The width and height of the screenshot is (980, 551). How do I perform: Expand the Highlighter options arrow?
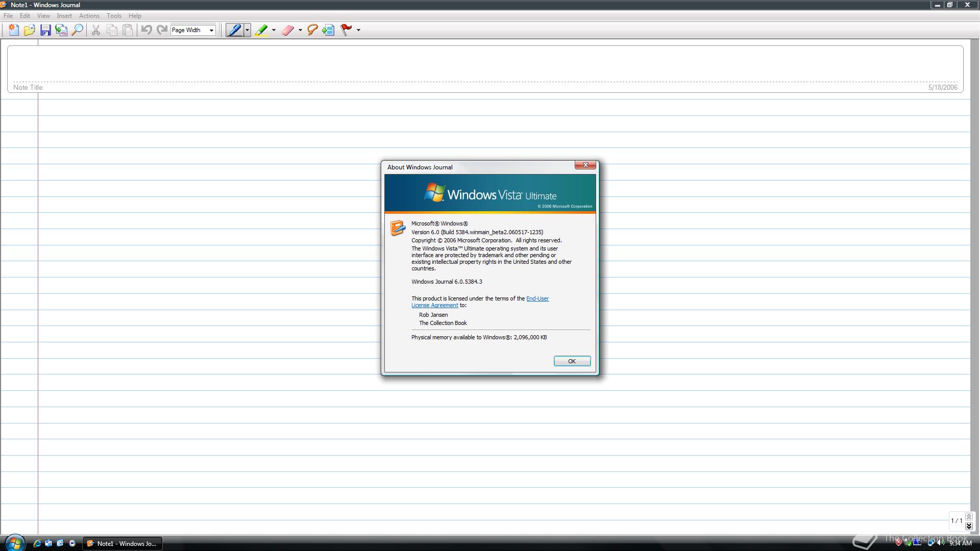(274, 30)
